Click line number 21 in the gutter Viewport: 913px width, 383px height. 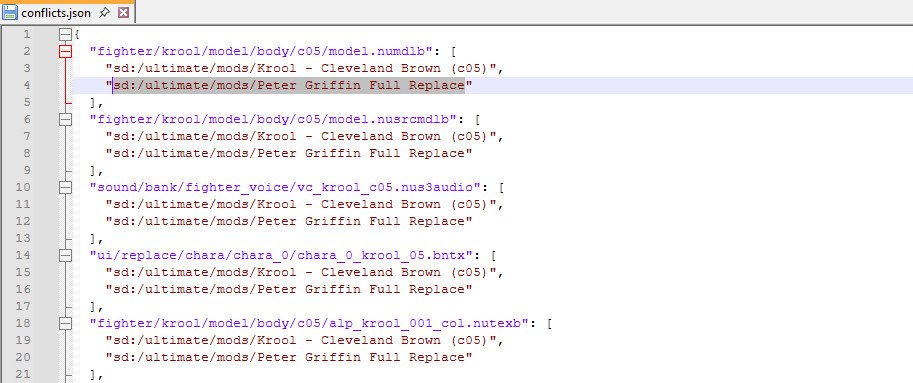click(x=23, y=375)
